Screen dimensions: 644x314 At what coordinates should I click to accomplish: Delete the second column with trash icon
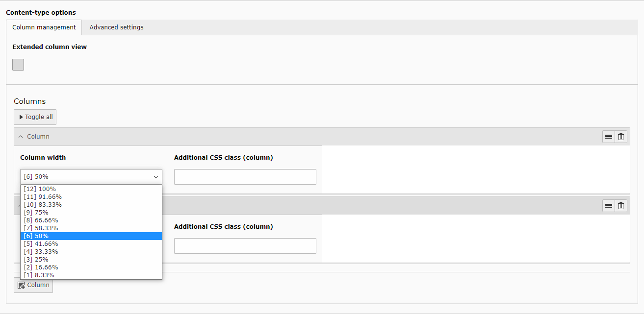coord(621,206)
